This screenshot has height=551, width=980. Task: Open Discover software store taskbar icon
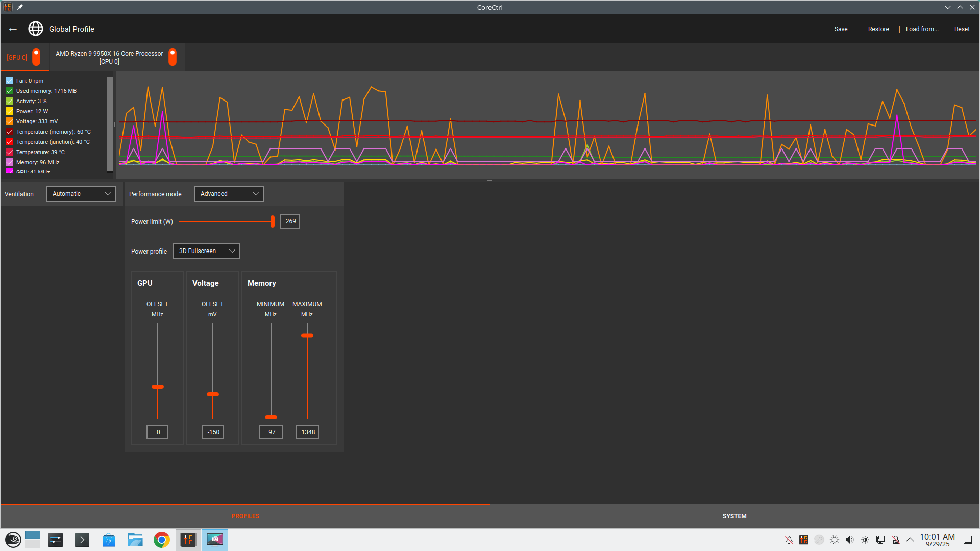(x=108, y=540)
